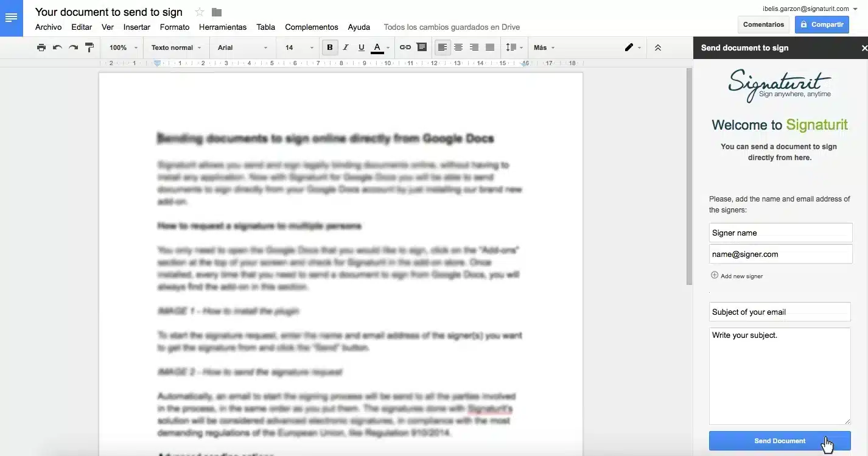
Task: Select the Paint format tool
Action: (x=89, y=47)
